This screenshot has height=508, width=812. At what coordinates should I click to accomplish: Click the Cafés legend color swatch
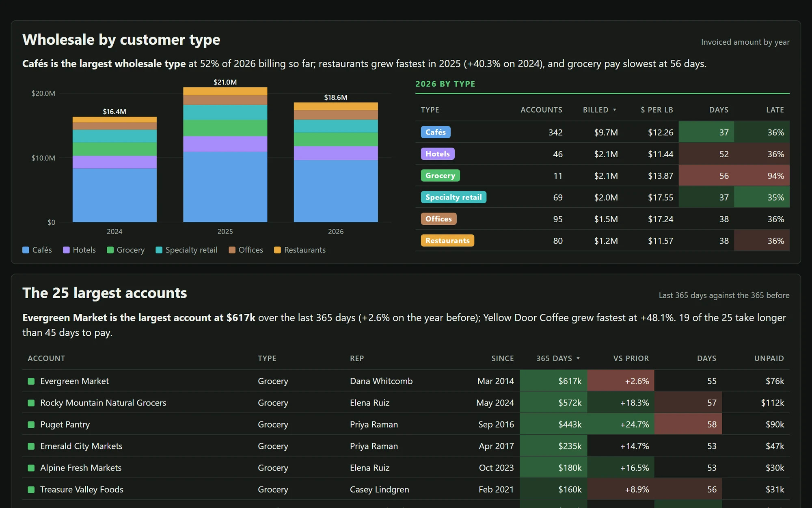[26, 250]
